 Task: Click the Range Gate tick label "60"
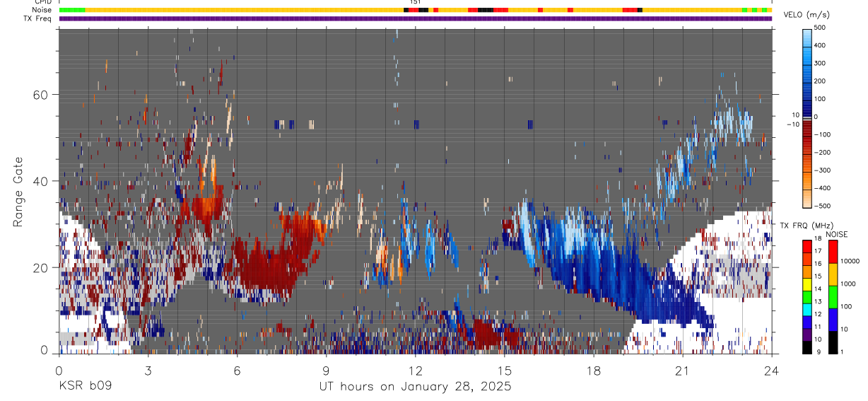40,95
